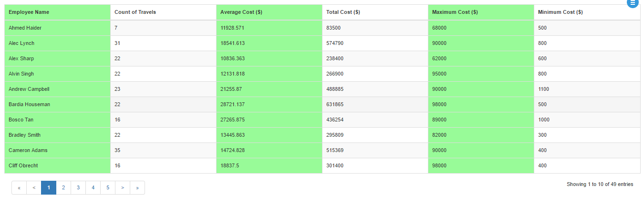The width and height of the screenshot is (644, 197).
Task: Jump to page 3 of results
Action: click(x=78, y=188)
